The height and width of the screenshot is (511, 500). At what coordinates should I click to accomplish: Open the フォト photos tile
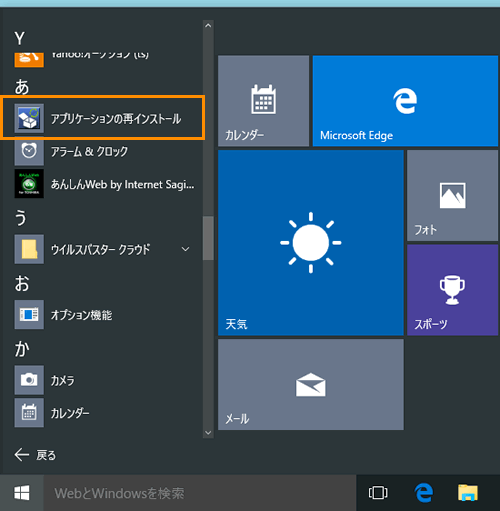click(x=452, y=195)
